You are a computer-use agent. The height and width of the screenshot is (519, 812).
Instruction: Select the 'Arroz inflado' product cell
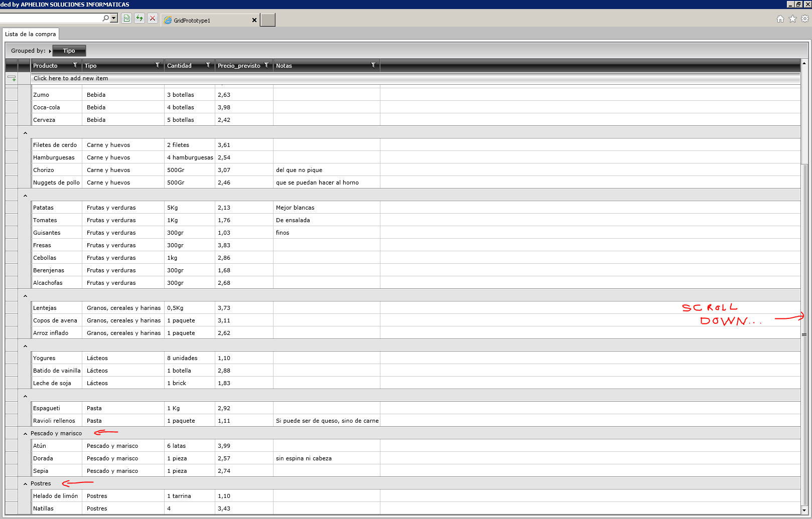(x=57, y=333)
